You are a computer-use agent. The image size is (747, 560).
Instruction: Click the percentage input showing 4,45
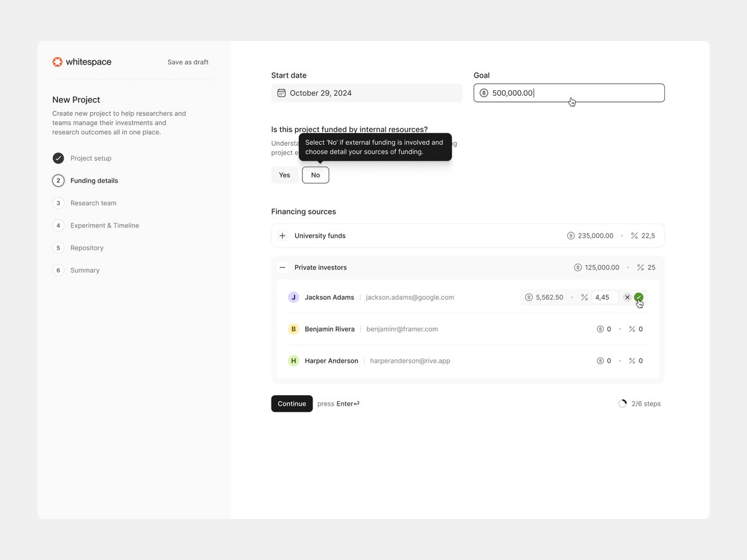(604, 297)
